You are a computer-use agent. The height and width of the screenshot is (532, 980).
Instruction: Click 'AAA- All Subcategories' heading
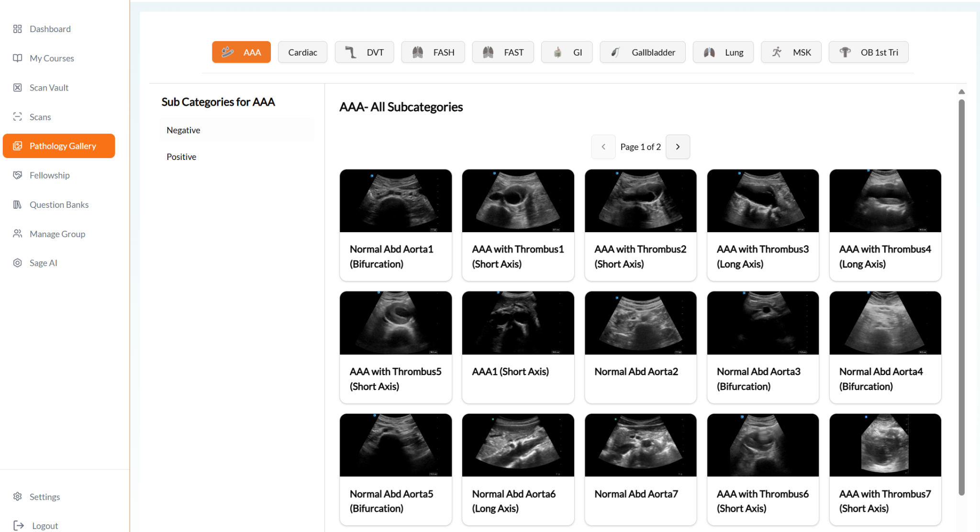(401, 107)
